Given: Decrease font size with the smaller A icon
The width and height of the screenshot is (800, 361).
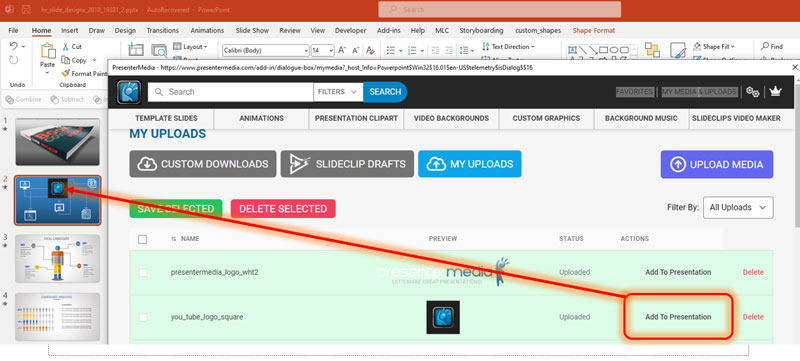Looking at the screenshot, I should click(x=356, y=50).
